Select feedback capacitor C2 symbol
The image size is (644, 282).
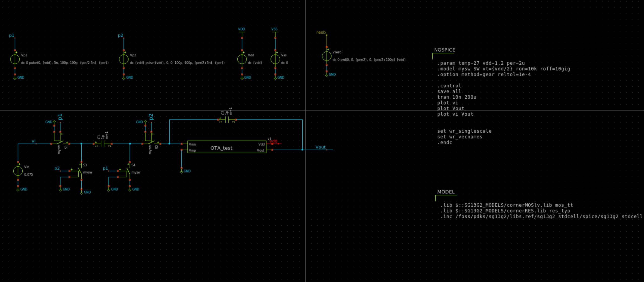[227, 120]
